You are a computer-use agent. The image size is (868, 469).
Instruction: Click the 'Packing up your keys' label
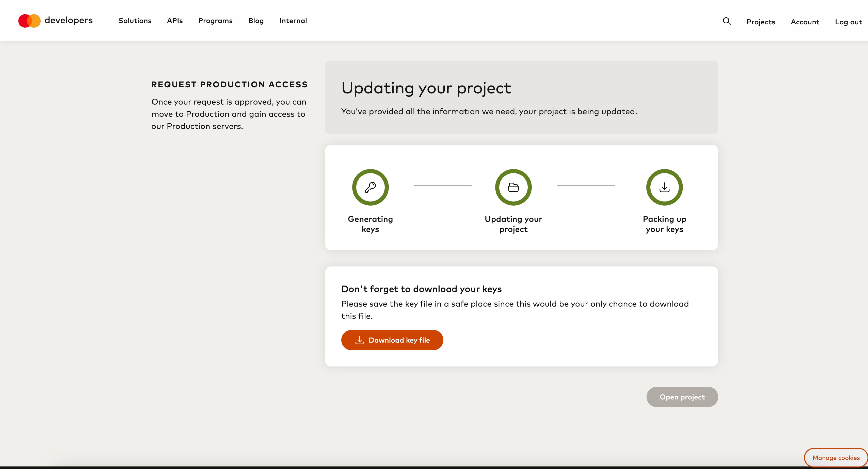coord(665,224)
